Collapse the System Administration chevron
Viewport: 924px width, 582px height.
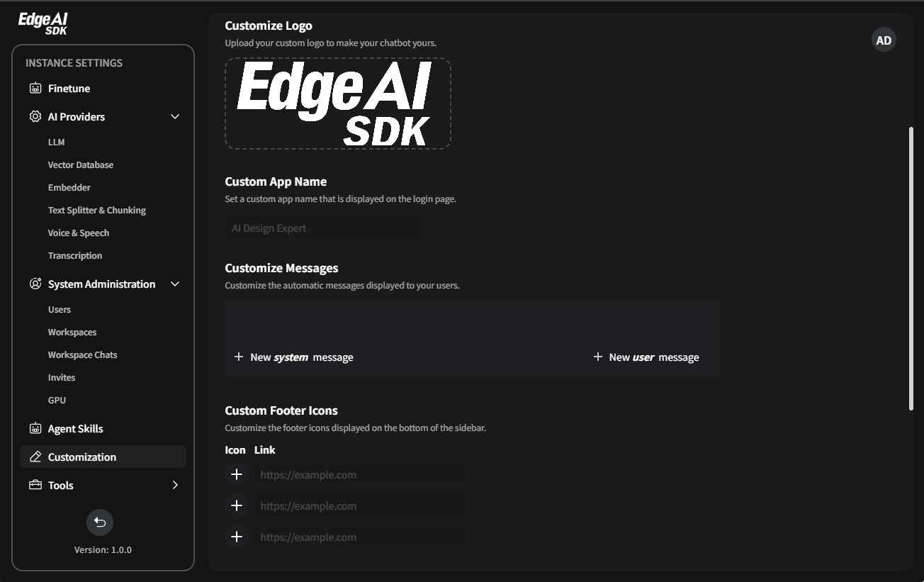click(x=175, y=284)
